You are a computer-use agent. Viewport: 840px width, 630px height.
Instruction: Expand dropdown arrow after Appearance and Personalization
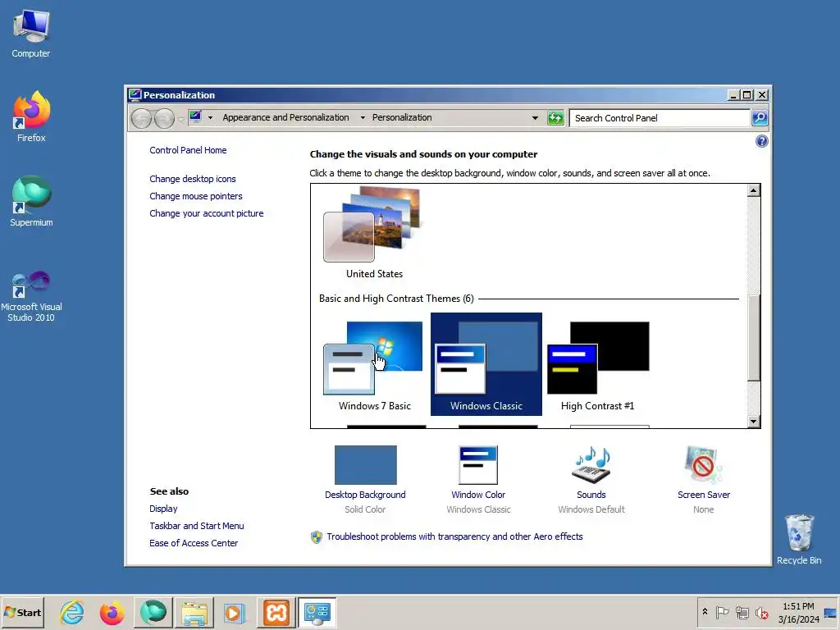coord(363,118)
